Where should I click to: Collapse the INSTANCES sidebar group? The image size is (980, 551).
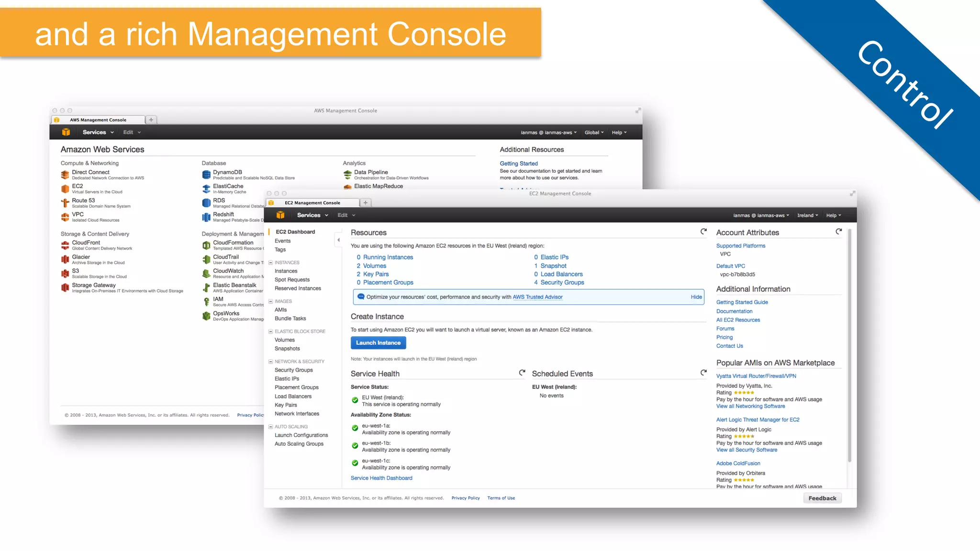coord(271,263)
